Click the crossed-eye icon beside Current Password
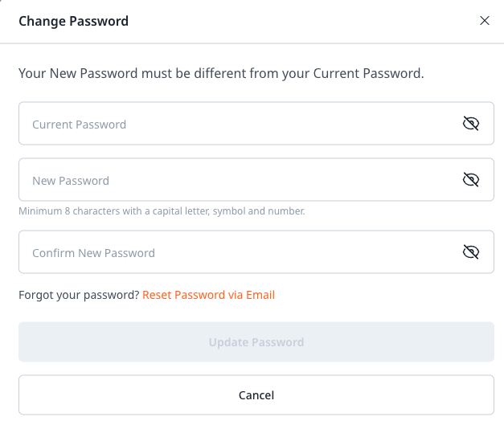The width and height of the screenshot is (504, 425). (x=471, y=124)
